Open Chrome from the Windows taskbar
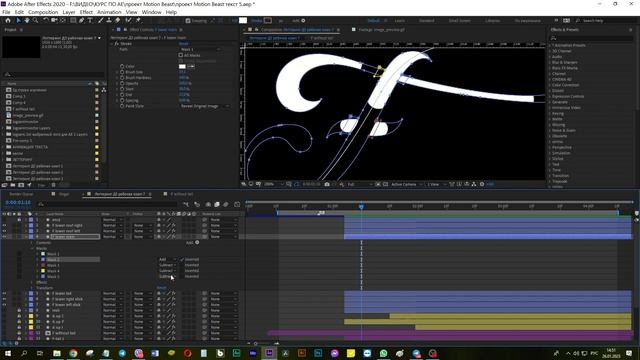 73,353
